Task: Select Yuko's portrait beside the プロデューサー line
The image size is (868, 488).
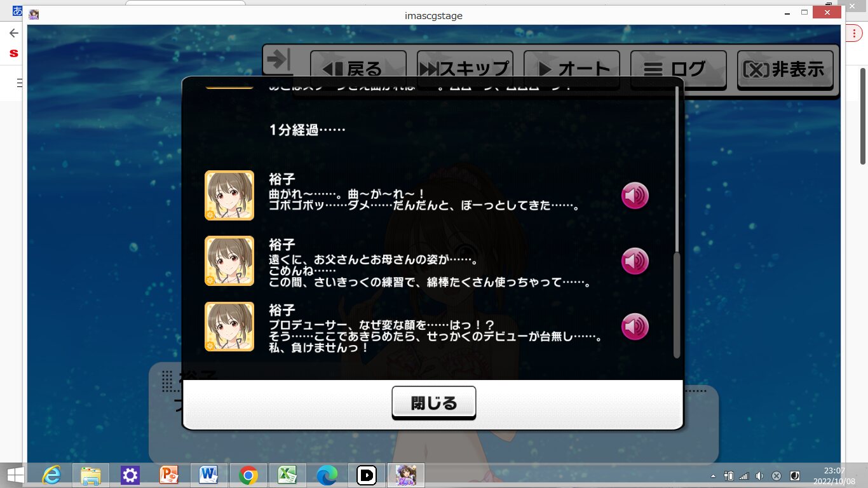Action: pyautogui.click(x=229, y=327)
